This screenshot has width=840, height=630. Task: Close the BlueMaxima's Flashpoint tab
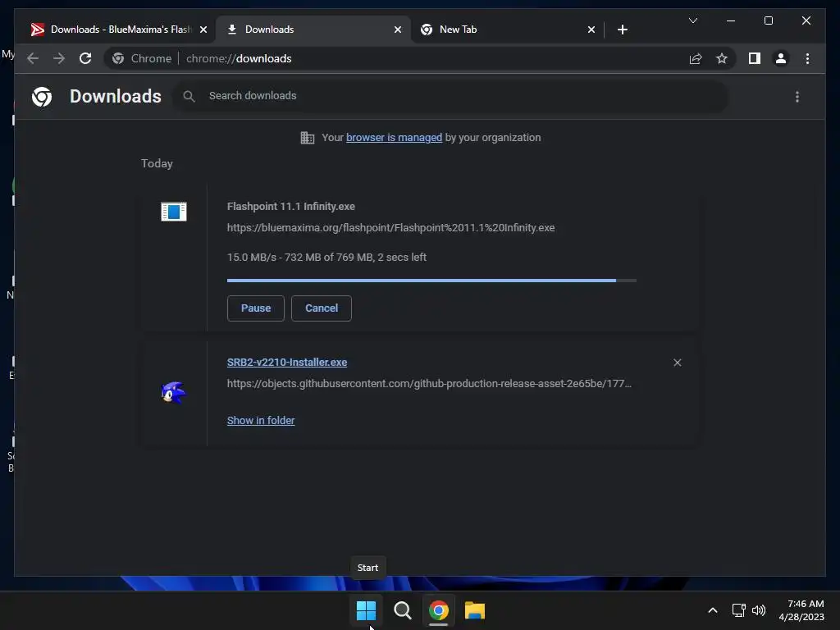coord(203,30)
